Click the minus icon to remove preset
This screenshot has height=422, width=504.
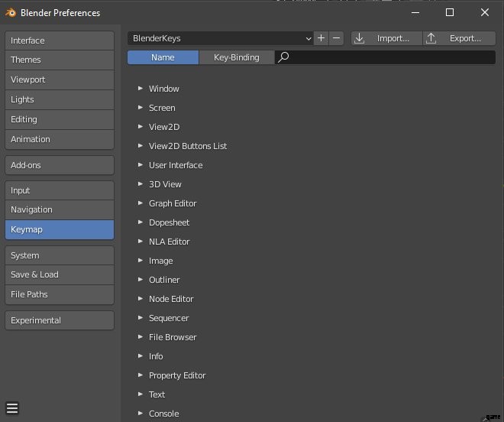(x=336, y=38)
